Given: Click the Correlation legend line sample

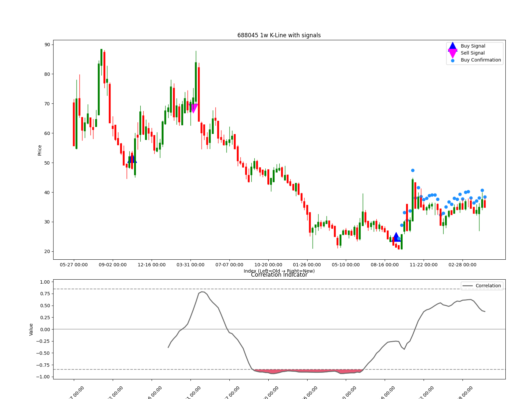Looking at the screenshot, I should tap(467, 286).
